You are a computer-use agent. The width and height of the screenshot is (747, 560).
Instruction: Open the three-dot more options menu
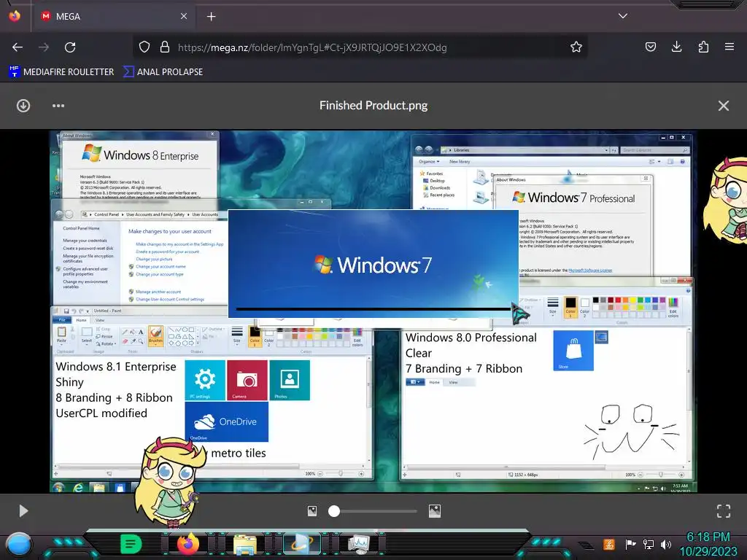coord(58,106)
